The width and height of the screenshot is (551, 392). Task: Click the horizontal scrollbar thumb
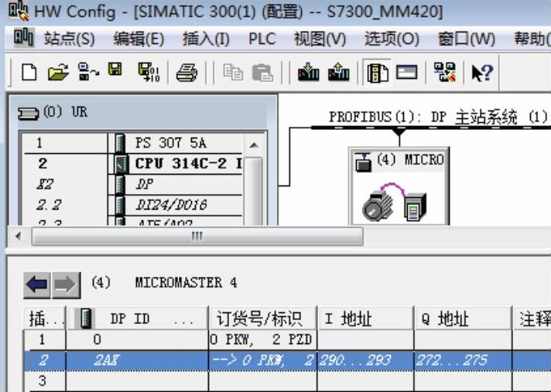197,237
